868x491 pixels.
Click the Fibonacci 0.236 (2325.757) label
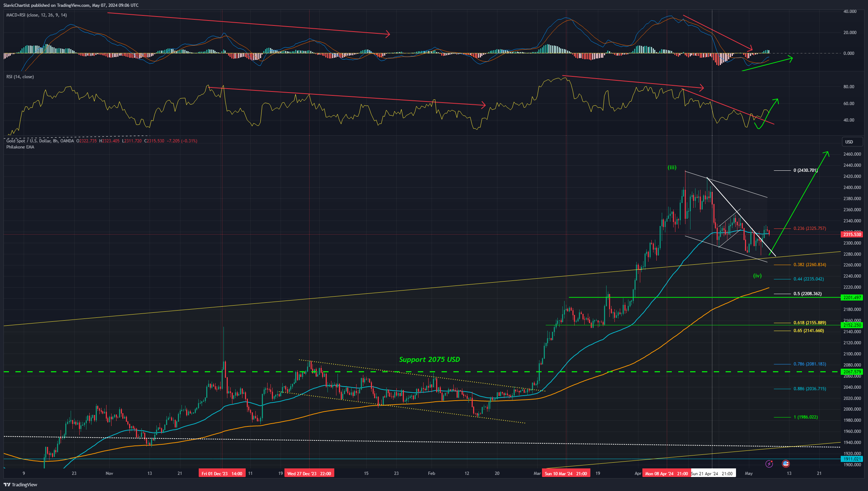coord(810,228)
